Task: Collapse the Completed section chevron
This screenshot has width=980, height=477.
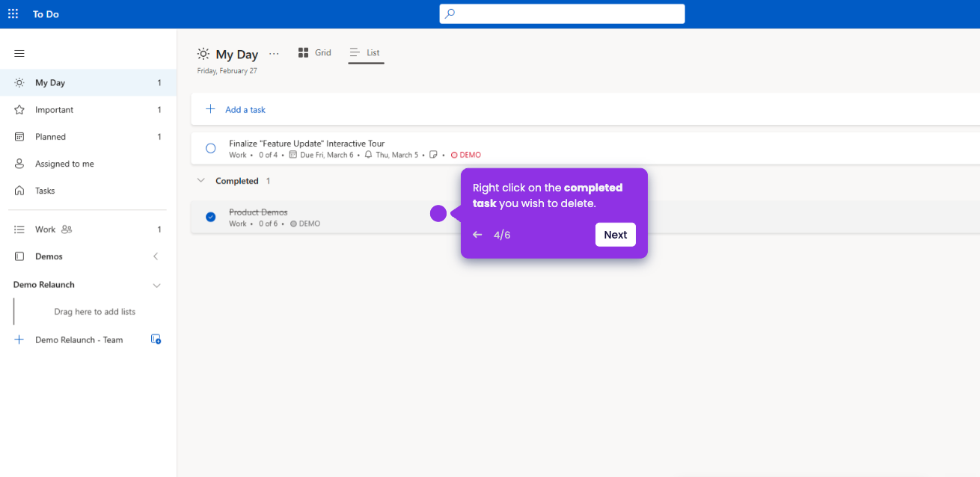Action: (x=200, y=181)
